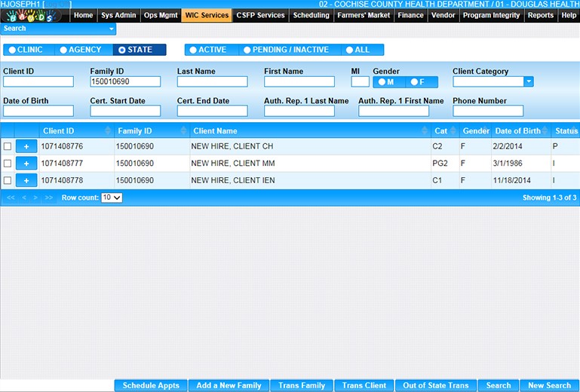The width and height of the screenshot is (580, 392).
Task: Select the F gender option
Action: [417, 81]
